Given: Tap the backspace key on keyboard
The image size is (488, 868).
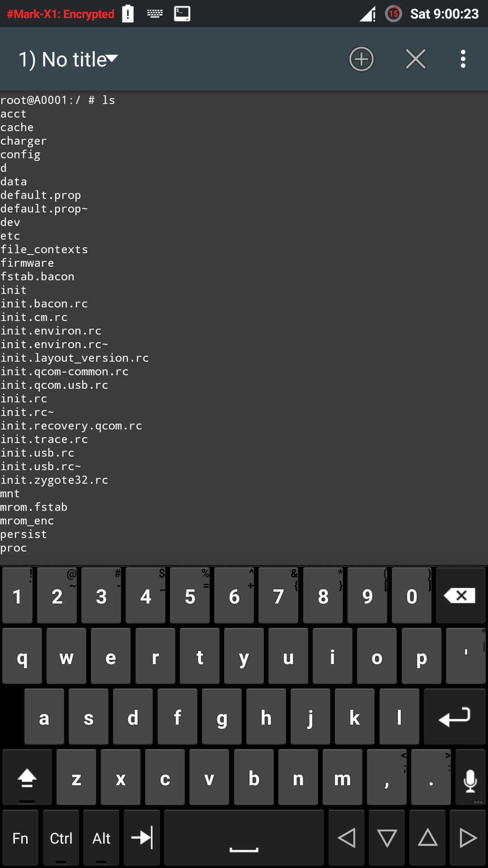Looking at the screenshot, I should pos(460,595).
